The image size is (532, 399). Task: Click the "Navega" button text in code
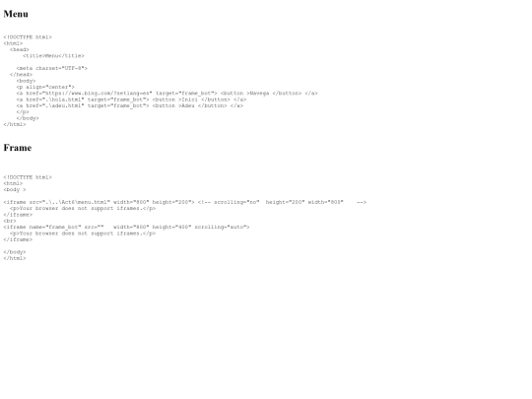(259, 93)
